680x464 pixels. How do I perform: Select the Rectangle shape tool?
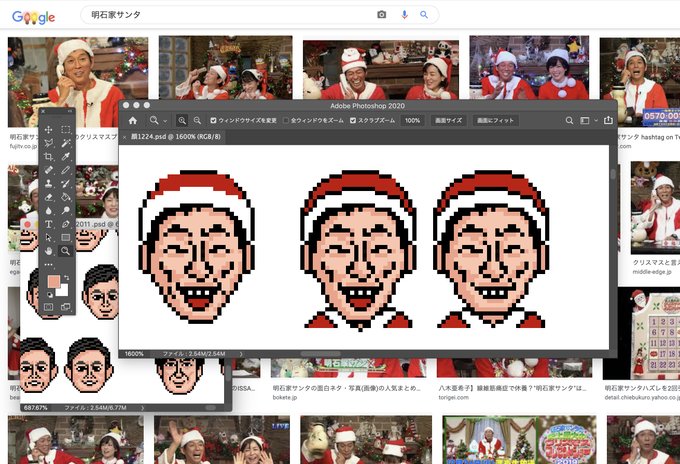[x=65, y=238]
